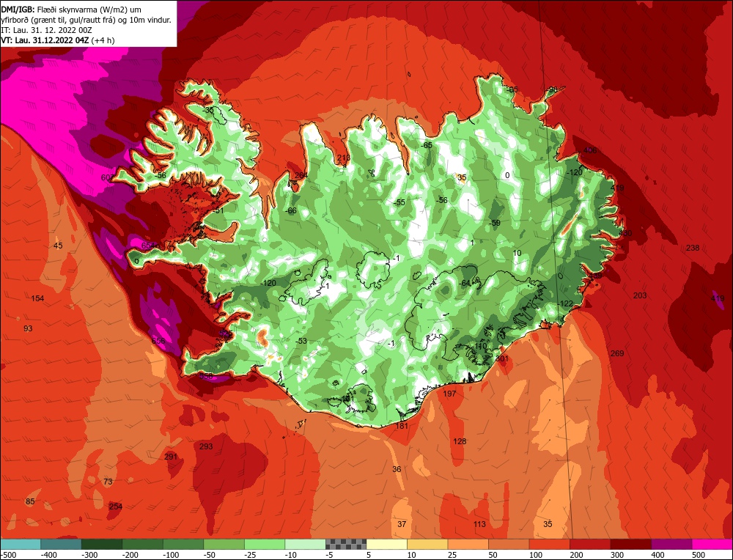Click the map value '36' south of Iceland

pos(397,469)
